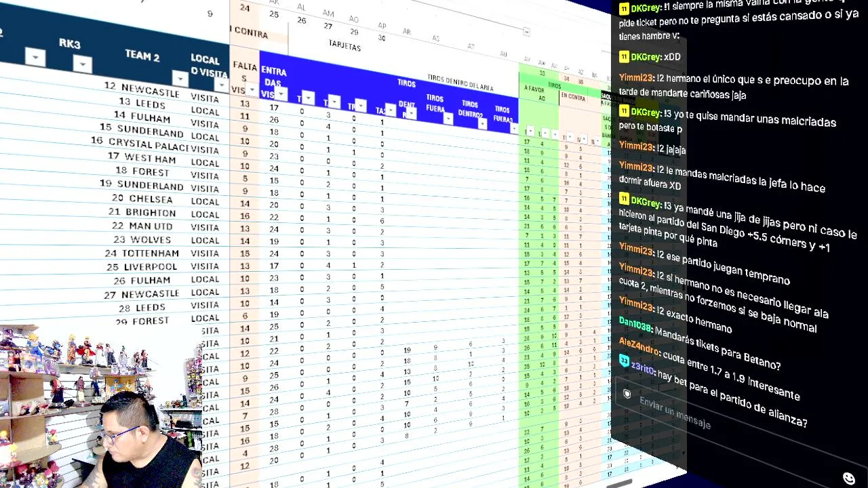Select the RK3 column header
The width and height of the screenshot is (868, 488).
[x=69, y=44]
